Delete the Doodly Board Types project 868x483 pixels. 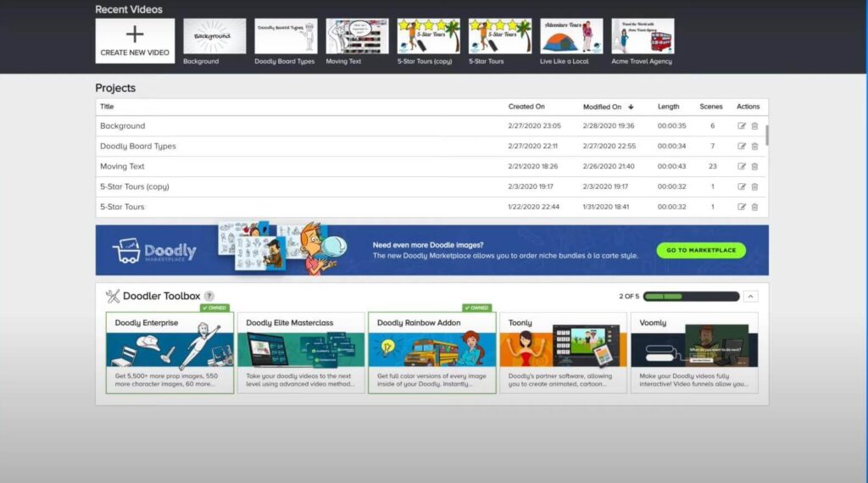[x=754, y=146]
